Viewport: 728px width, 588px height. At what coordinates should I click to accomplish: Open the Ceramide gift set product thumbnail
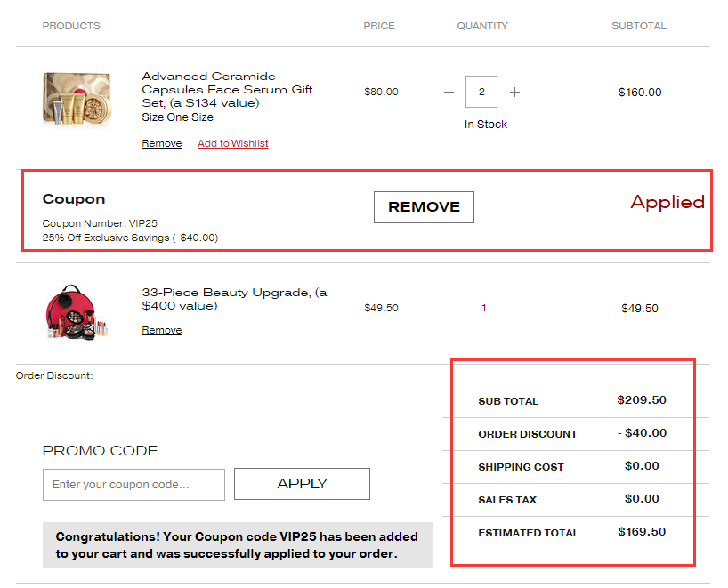click(77, 99)
